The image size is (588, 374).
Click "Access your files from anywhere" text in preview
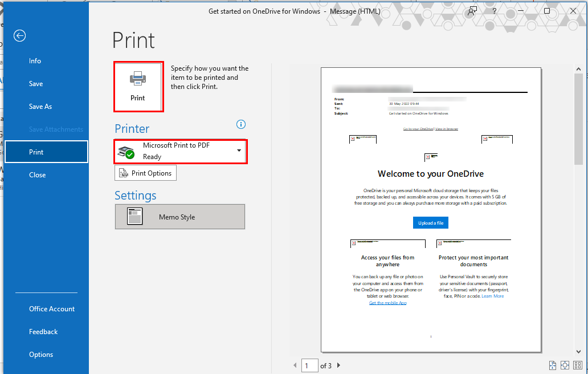point(388,261)
